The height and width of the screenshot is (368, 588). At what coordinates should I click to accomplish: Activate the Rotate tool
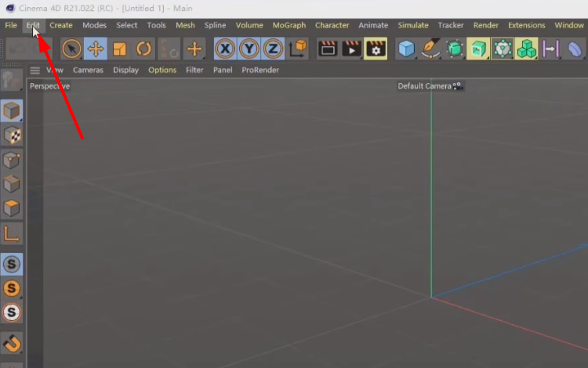[143, 49]
